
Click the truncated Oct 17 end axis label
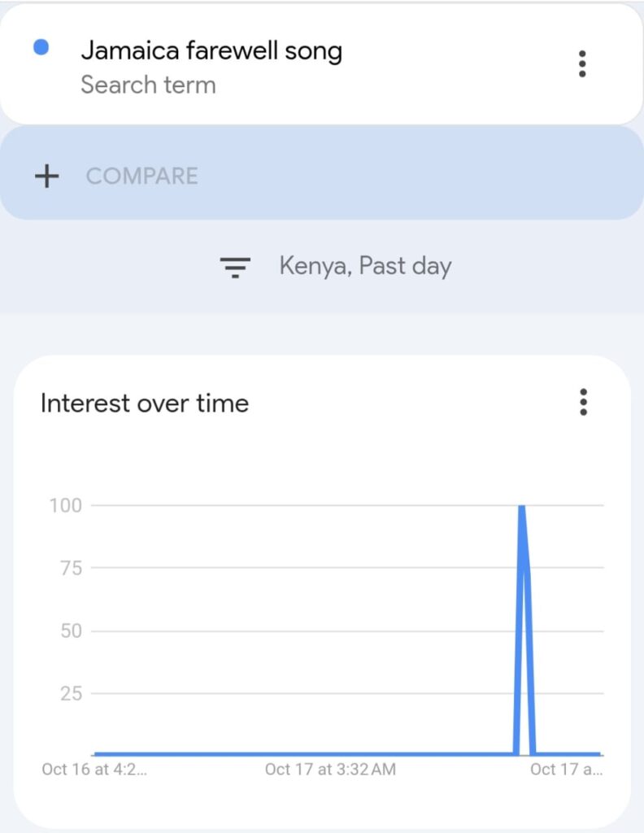coord(566,769)
